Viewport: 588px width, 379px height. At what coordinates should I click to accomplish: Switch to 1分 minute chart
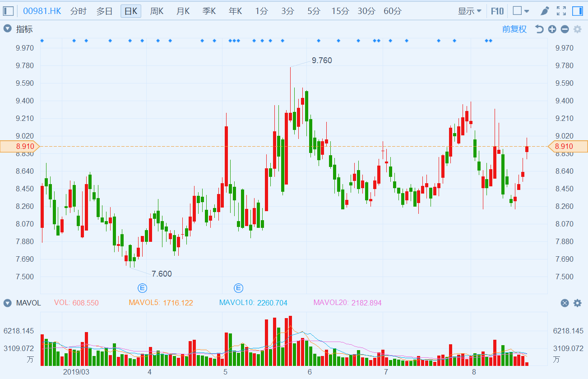261,11
